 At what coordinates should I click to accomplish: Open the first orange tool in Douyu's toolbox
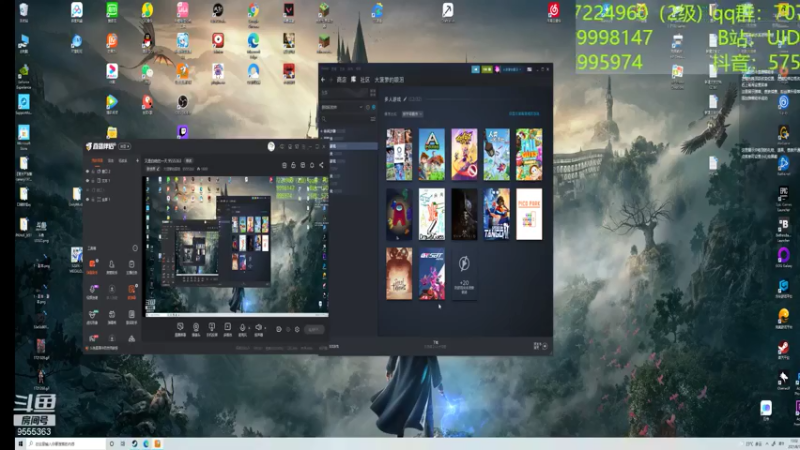[92, 266]
